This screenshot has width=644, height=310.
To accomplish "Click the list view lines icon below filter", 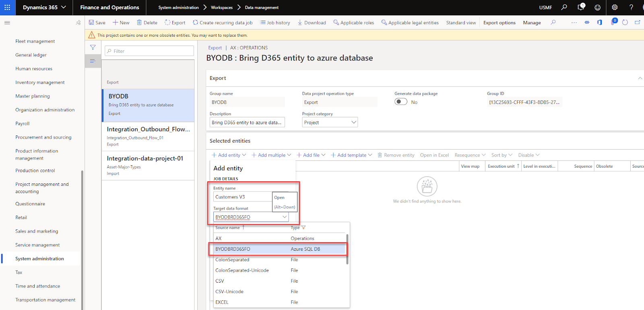I will pyautogui.click(x=93, y=61).
